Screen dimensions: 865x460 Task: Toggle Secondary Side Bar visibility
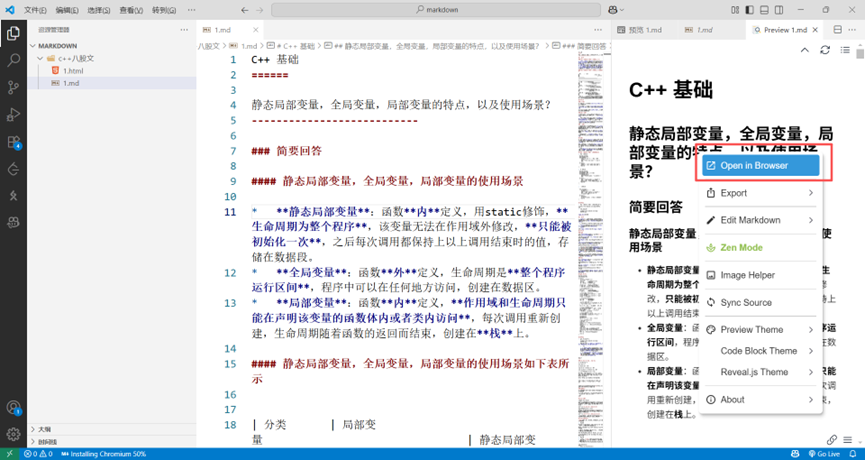pyautogui.click(x=779, y=10)
